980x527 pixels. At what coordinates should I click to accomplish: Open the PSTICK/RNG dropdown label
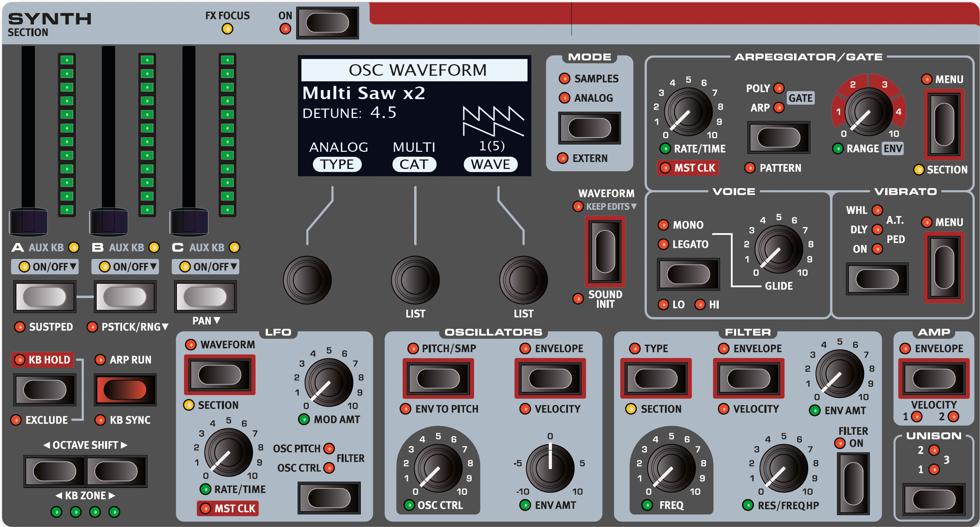point(135,327)
